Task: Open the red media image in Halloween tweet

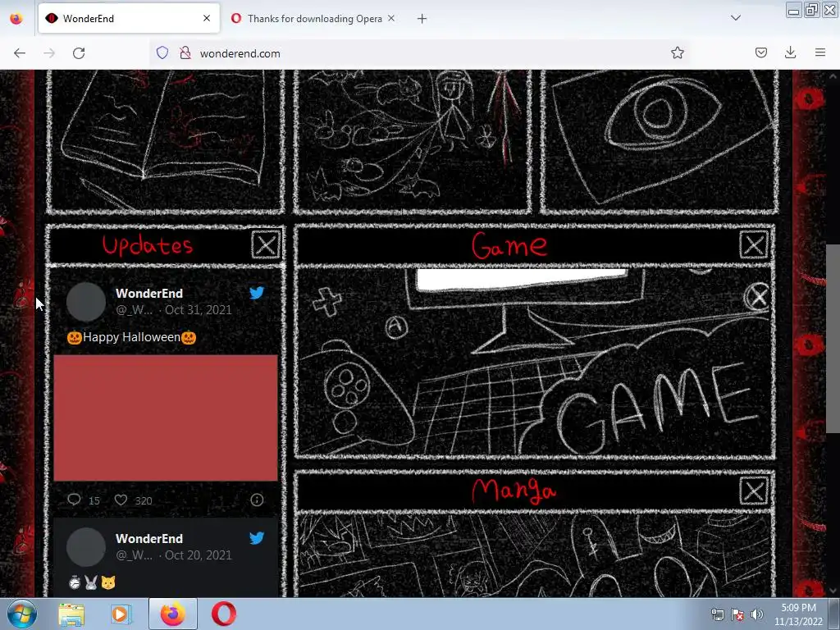Action: pyautogui.click(x=166, y=418)
